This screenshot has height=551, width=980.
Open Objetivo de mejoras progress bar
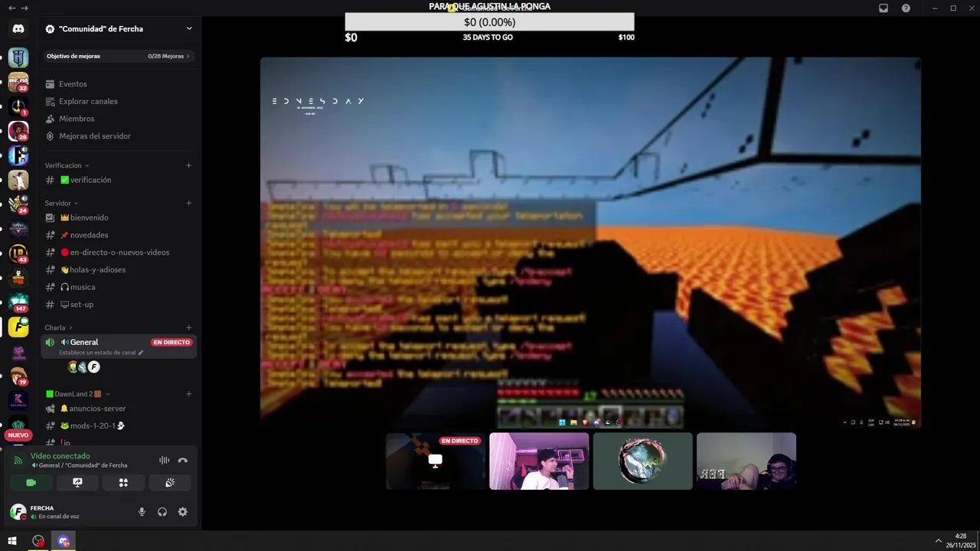(119, 56)
